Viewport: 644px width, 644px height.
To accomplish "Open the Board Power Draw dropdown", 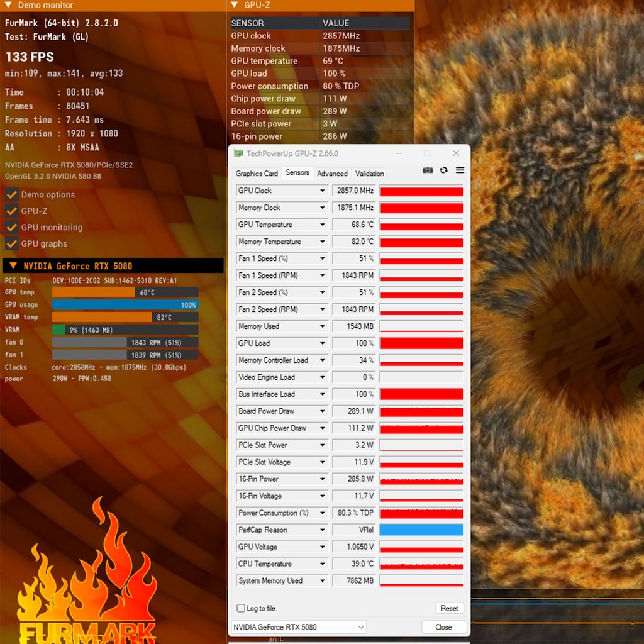I will coord(323,411).
